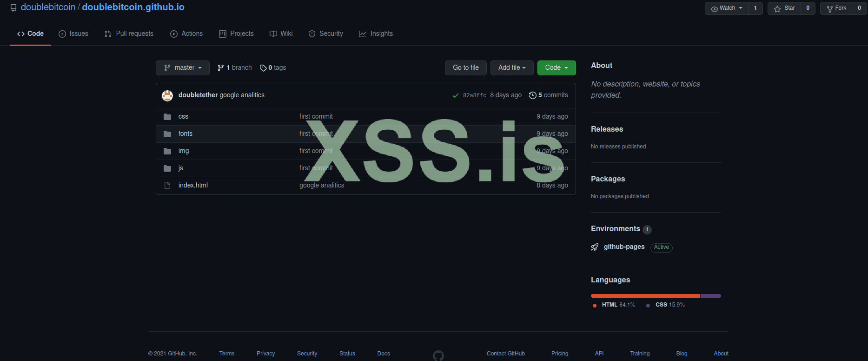Star this repository
The height and width of the screenshot is (361, 868).
784,8
